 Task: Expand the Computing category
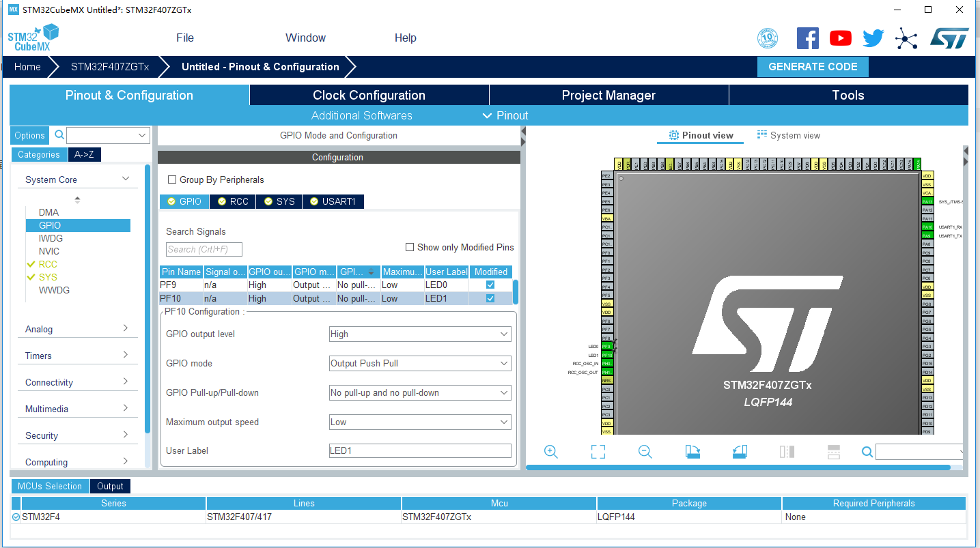[x=126, y=461]
